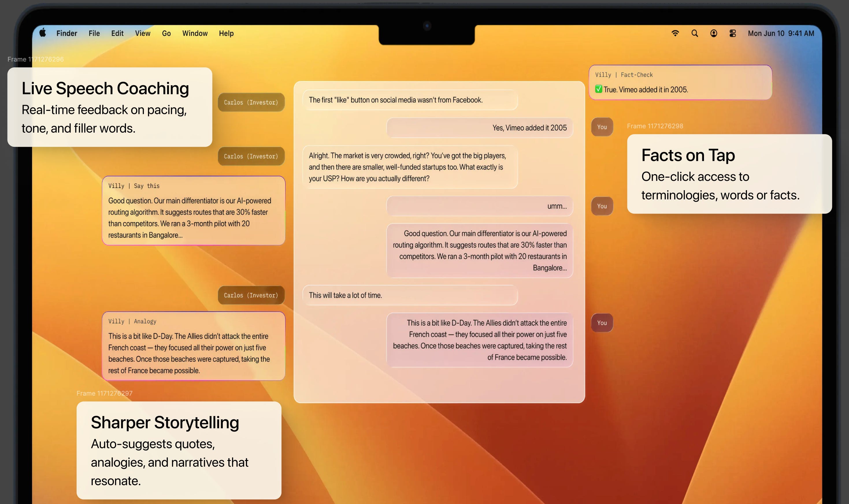Click the first Carlos (Investor) speaker label
The image size is (849, 504).
tap(251, 102)
